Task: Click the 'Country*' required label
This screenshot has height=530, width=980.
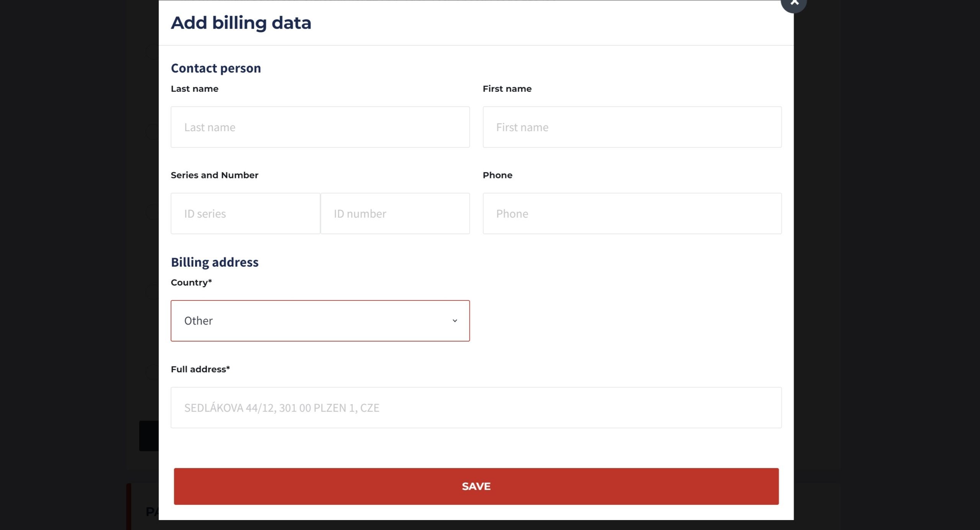Action: click(191, 282)
